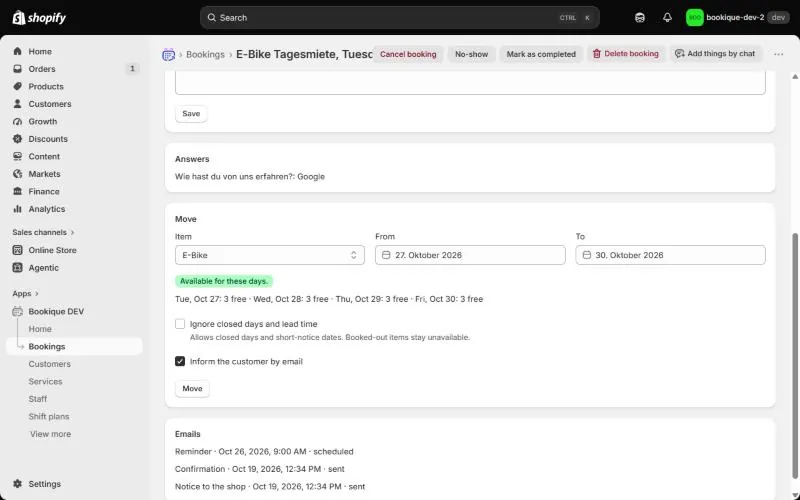
Task: Click the search magnifier icon
Action: click(x=211, y=18)
